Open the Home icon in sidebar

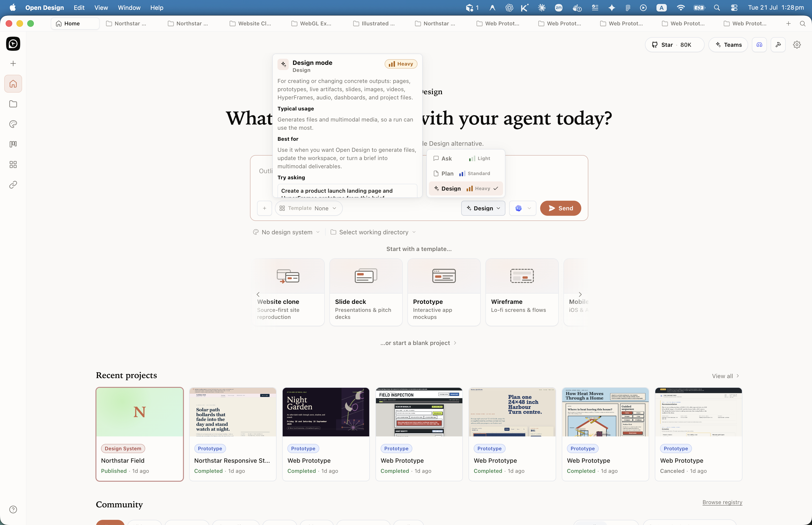point(13,83)
